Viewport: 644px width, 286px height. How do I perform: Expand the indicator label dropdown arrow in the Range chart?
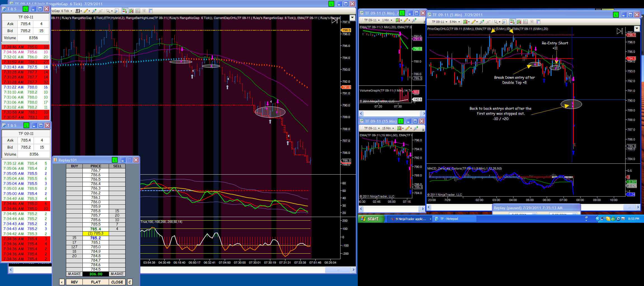352,18
